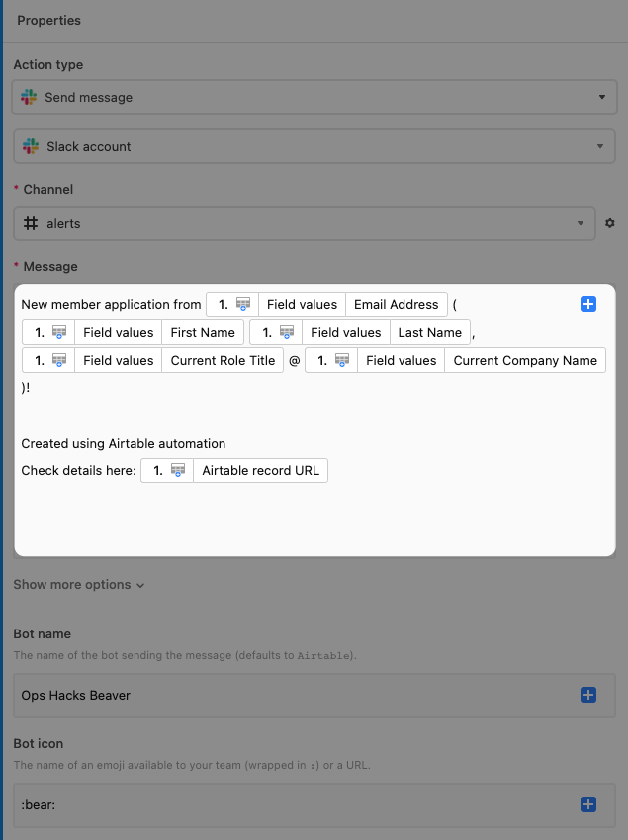Click the text 'New member application from'
The image size is (628, 840).
pos(111,304)
